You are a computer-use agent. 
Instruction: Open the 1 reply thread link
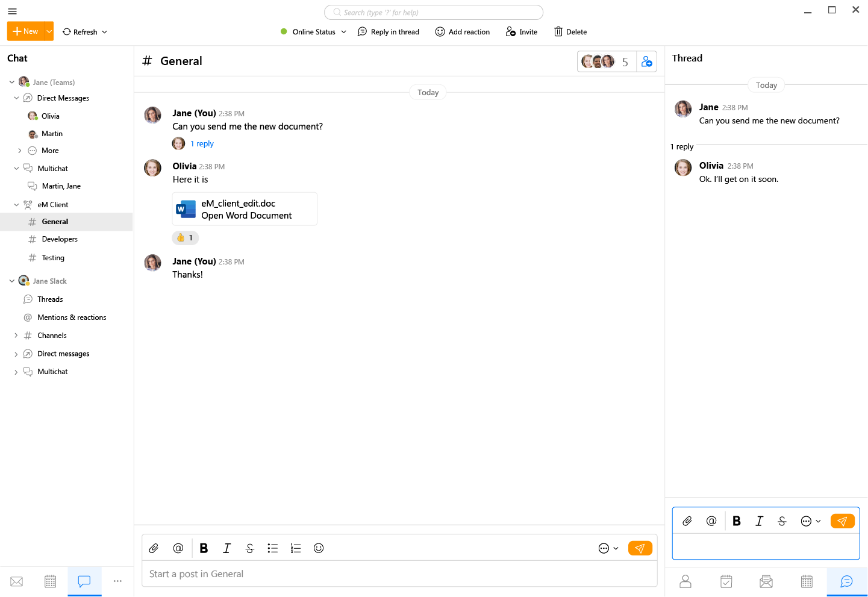click(202, 144)
